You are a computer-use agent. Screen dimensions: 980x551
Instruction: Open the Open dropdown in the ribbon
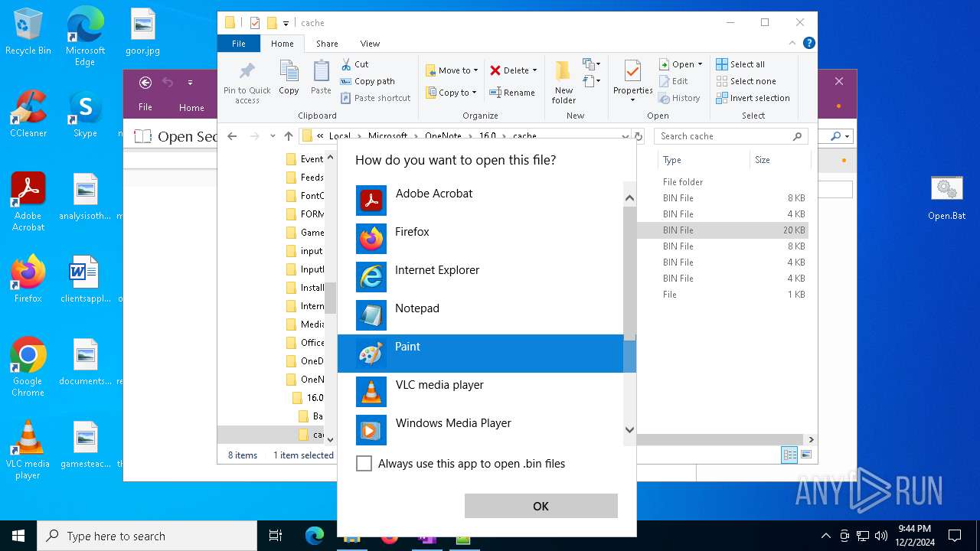click(681, 64)
